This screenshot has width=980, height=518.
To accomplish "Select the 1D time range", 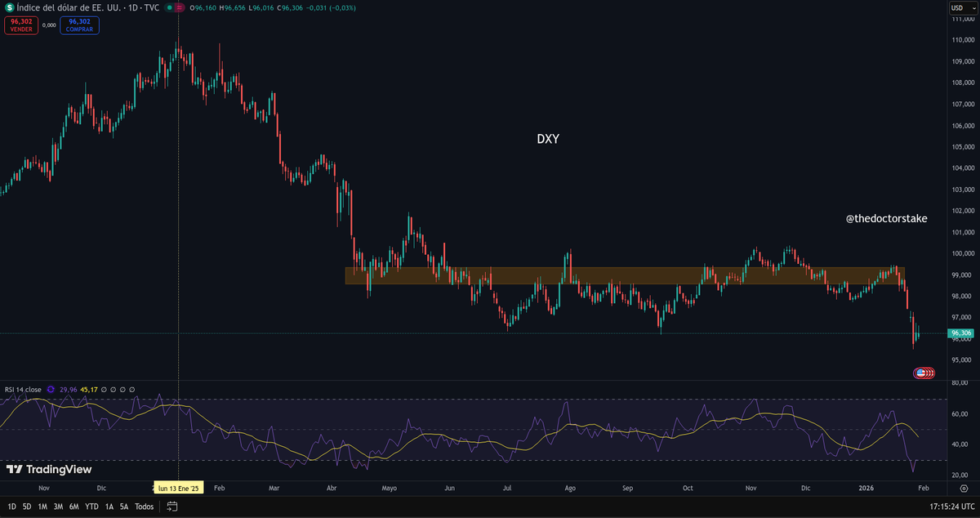I will 11,507.
